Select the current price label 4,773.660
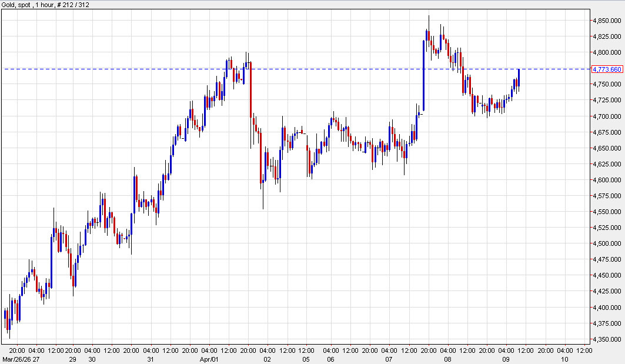This screenshot has height=364, width=625. 608,69
